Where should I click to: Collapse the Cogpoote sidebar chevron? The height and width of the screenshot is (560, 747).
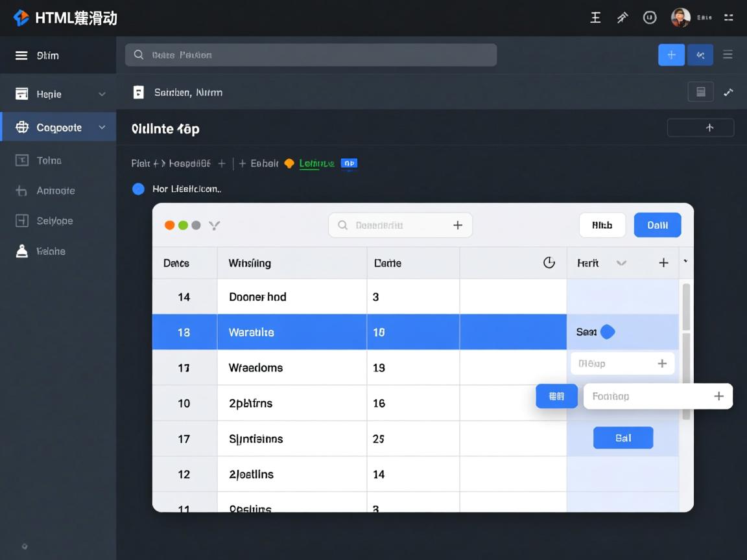(102, 128)
